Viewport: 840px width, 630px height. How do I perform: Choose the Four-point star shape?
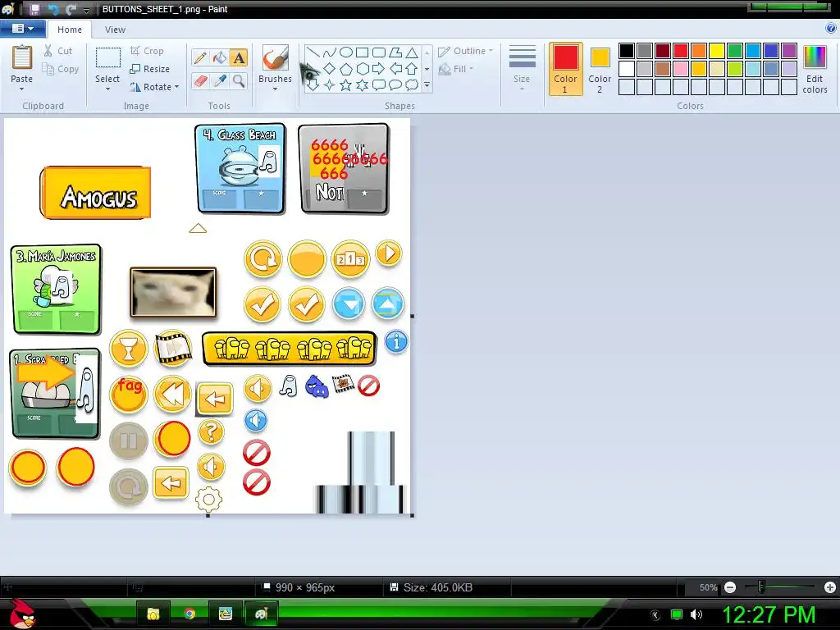click(x=330, y=84)
